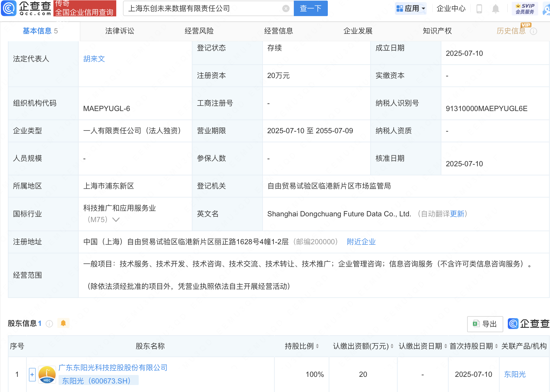Switch to the 基本信息 tab
Screen dimensions: 550x392
[40, 31]
